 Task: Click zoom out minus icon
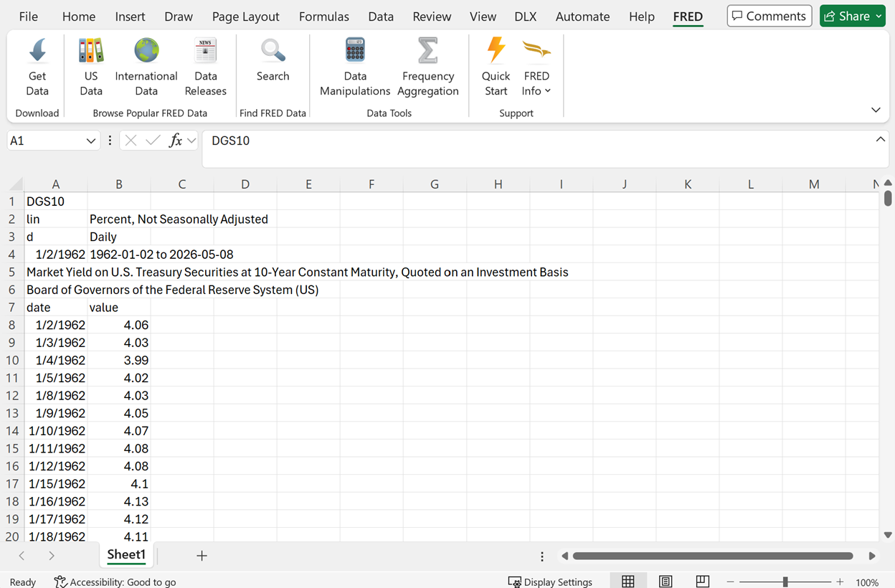coord(730,582)
